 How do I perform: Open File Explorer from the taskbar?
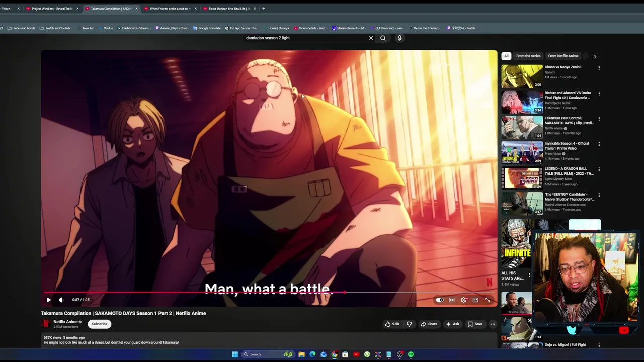tap(301, 354)
